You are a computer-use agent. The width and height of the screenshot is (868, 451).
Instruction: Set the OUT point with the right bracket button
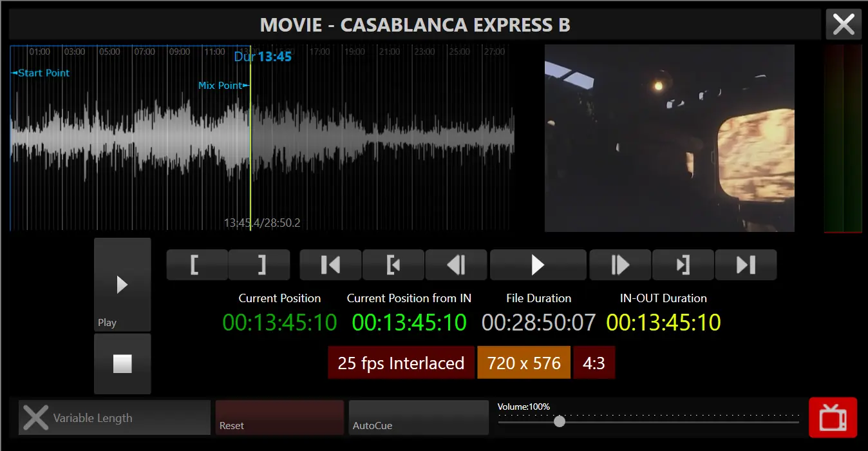pos(259,265)
